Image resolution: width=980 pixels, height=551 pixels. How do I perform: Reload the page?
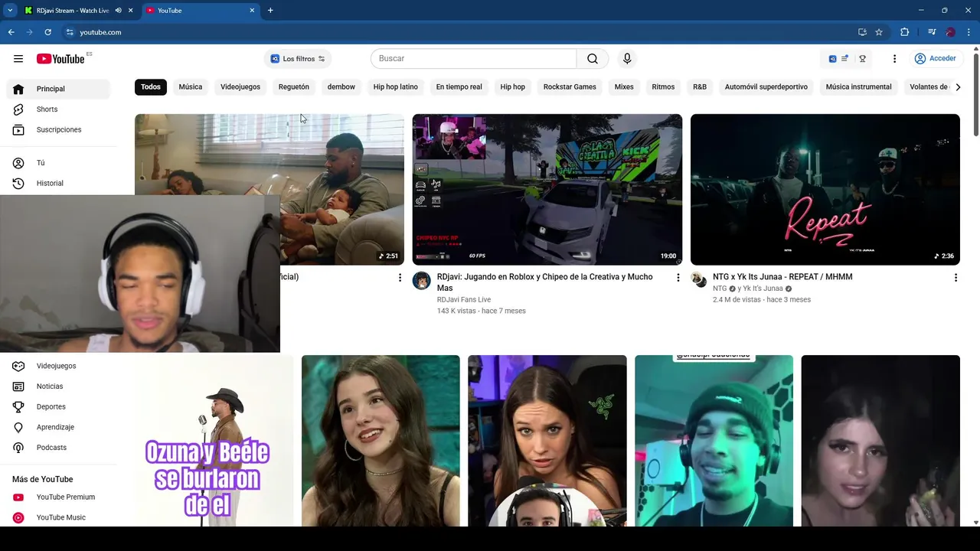47,32
